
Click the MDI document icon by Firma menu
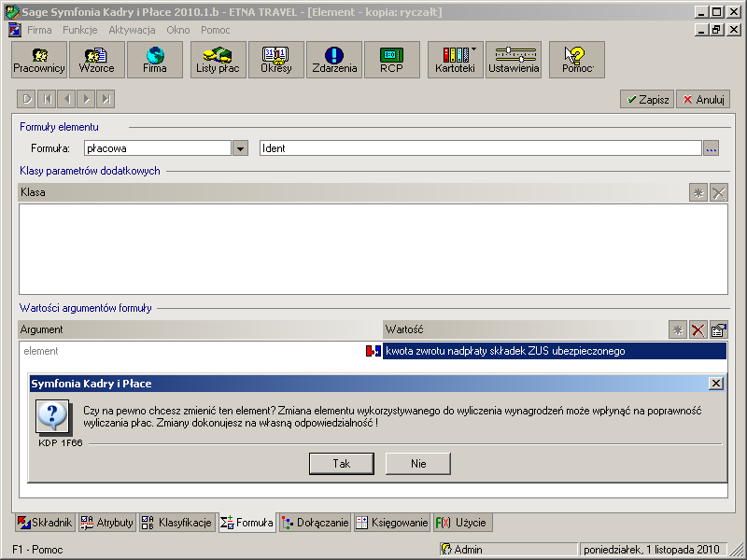[15, 30]
